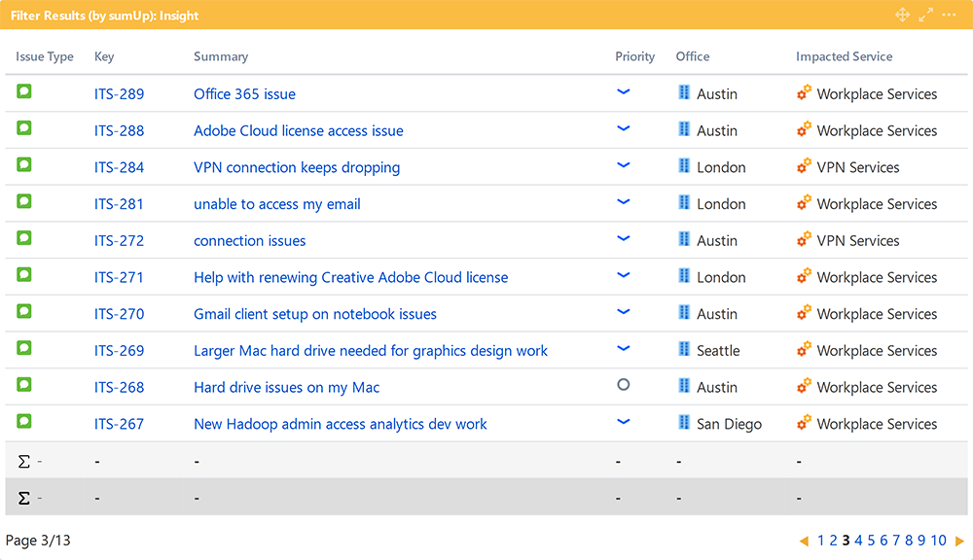Image resolution: width=973 pixels, height=560 pixels.
Task: Click the priority chevron icon for ITS-281
Action: click(x=624, y=202)
